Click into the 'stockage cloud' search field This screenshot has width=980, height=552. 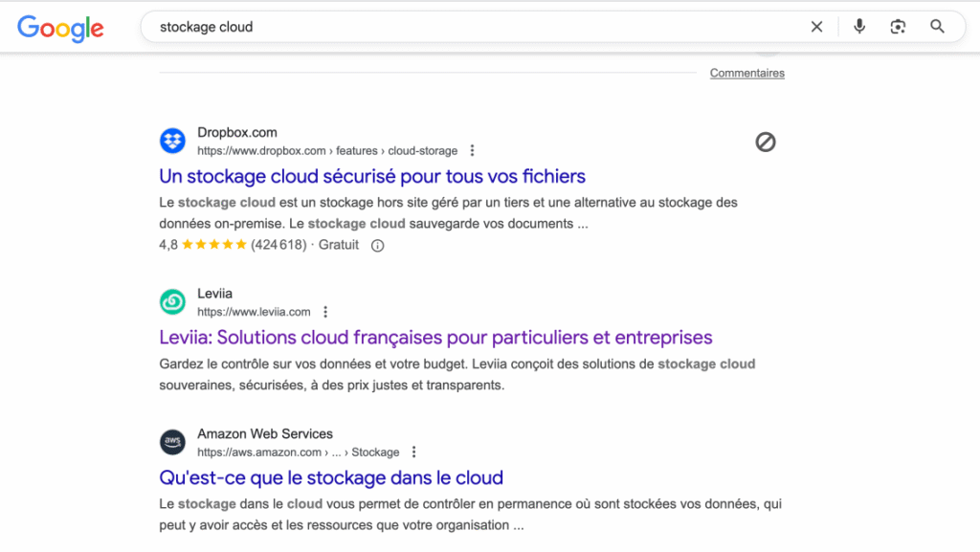coord(475,27)
